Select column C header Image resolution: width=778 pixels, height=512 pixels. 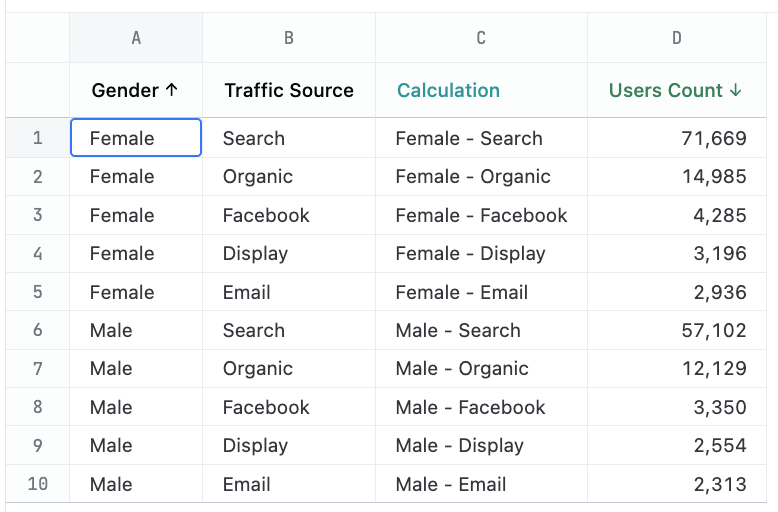[481, 38]
